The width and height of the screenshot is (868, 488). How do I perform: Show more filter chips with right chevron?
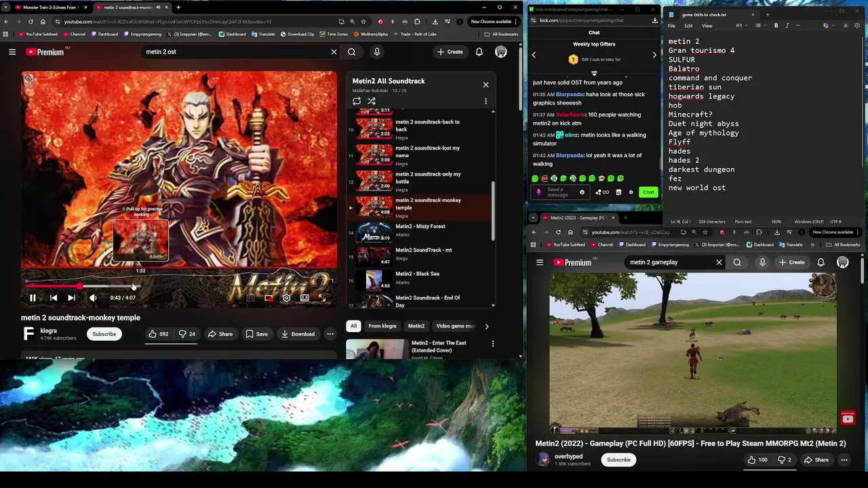tap(486, 326)
